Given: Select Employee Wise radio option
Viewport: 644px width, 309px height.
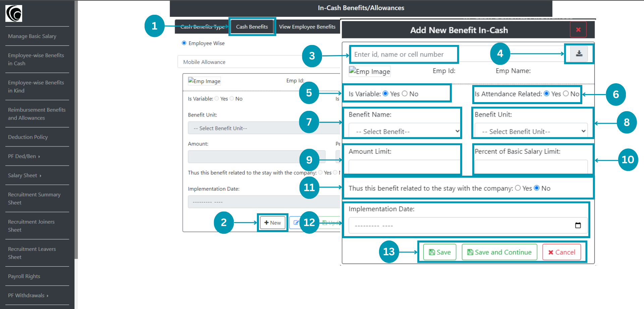Looking at the screenshot, I should [x=184, y=43].
